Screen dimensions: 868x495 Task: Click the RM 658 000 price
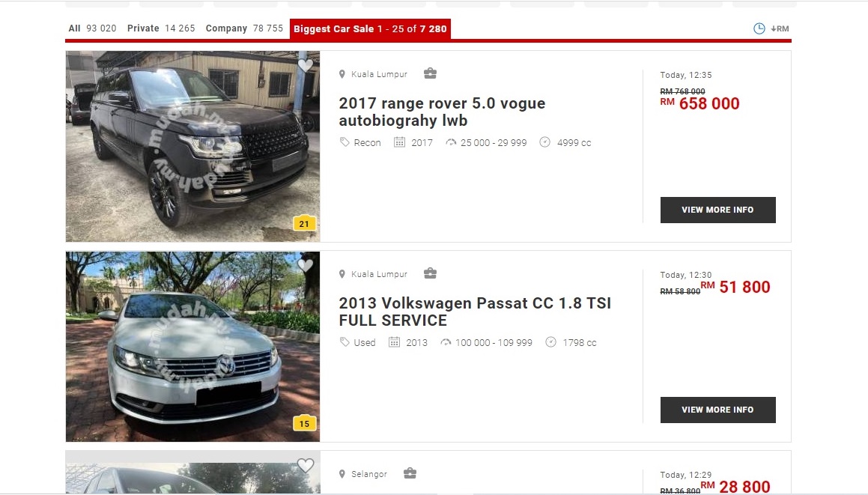(699, 103)
